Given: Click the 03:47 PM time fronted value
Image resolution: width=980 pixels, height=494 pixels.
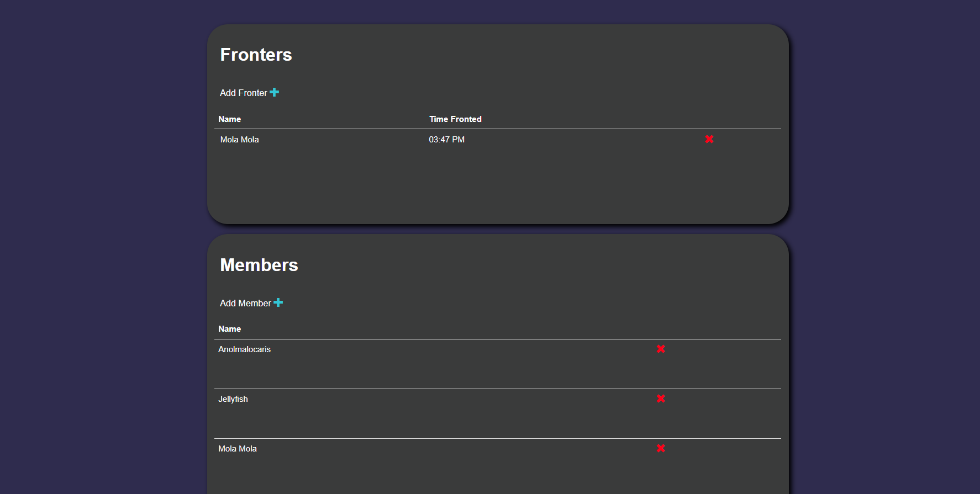Looking at the screenshot, I should pos(446,140).
